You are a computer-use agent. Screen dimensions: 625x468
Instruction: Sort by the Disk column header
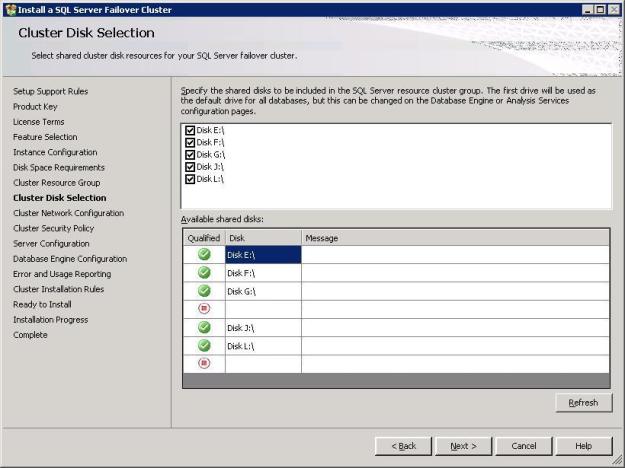click(263, 238)
